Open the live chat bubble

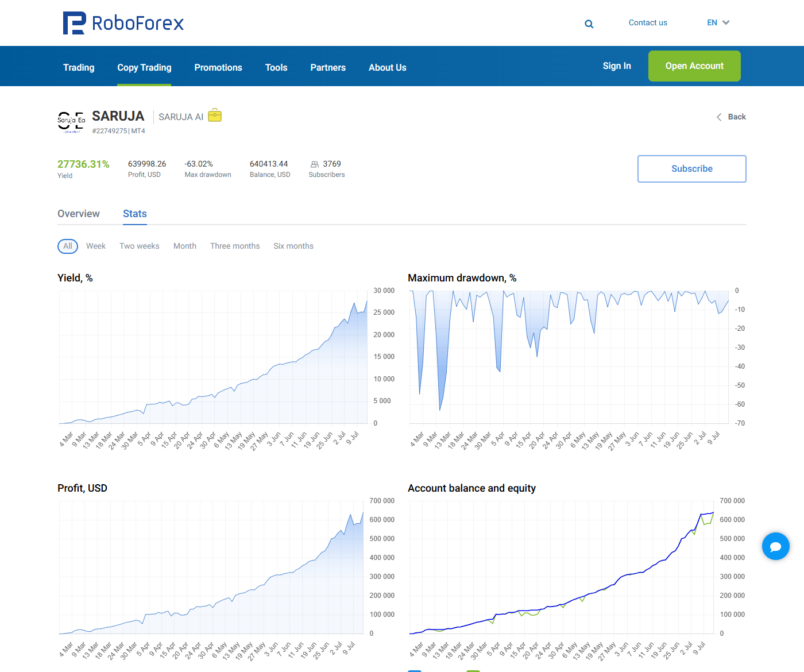776,546
